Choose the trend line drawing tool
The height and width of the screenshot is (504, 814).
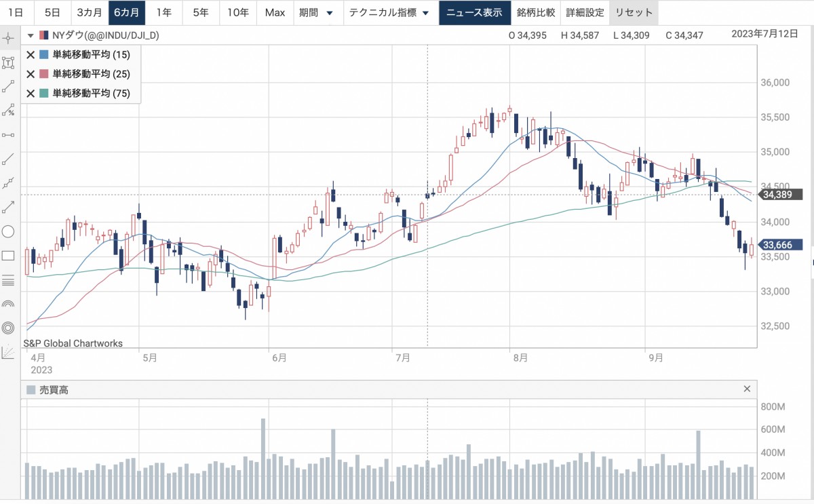pos(9,86)
